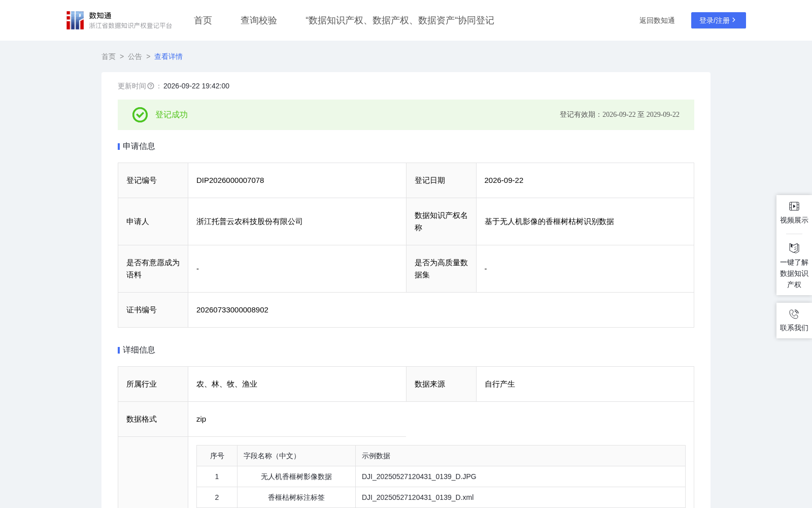Click the industry value 农、林、牧、渔业
Viewport: 812px width, 508px height.
(227, 384)
